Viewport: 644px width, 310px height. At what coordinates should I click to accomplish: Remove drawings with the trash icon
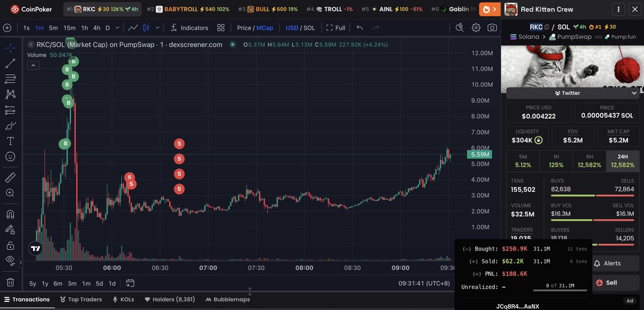10,282
